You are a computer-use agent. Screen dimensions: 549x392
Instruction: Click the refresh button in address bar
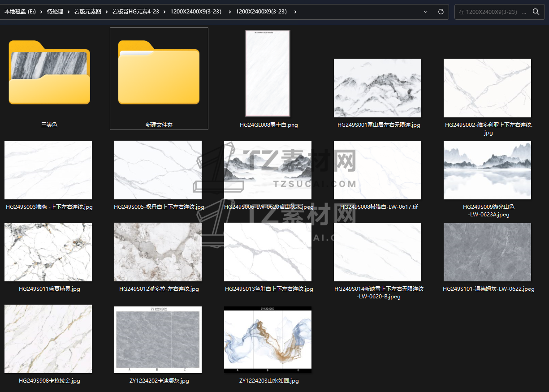click(441, 12)
